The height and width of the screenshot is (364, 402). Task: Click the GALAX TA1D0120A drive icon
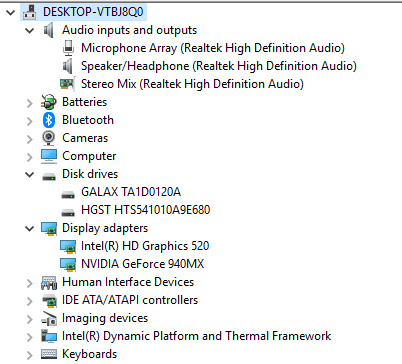pos(68,195)
